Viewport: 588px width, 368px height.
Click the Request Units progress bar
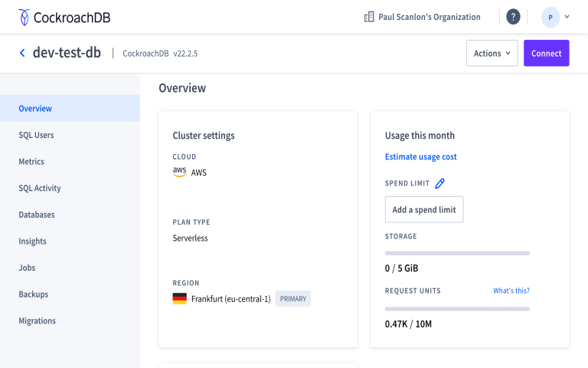457,309
